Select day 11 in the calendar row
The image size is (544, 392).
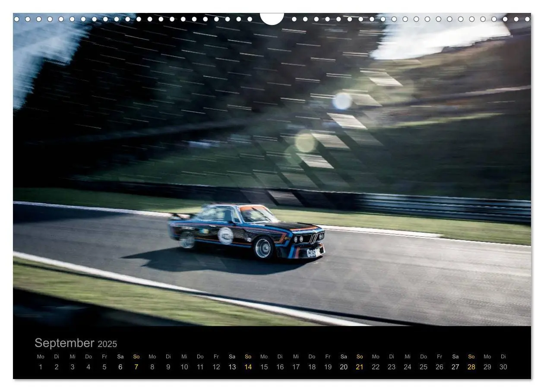[200, 367]
